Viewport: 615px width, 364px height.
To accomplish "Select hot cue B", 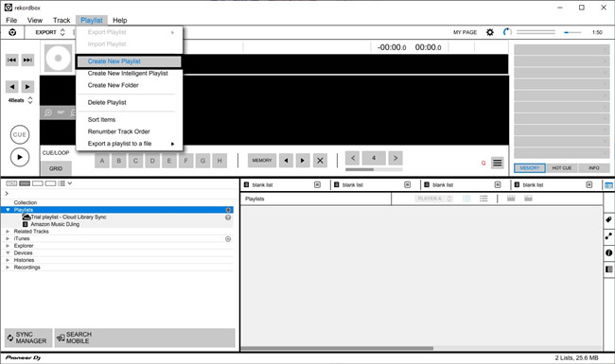I will [119, 161].
